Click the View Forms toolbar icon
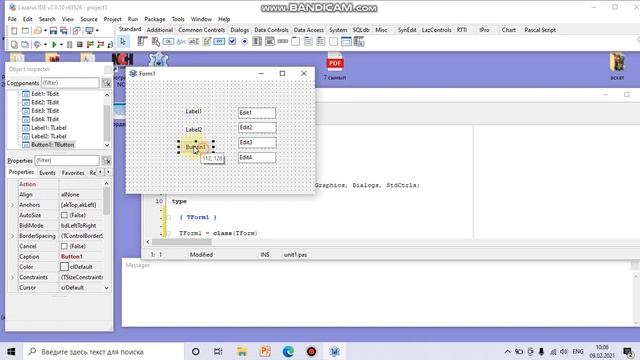640x360 pixels. (25, 44)
